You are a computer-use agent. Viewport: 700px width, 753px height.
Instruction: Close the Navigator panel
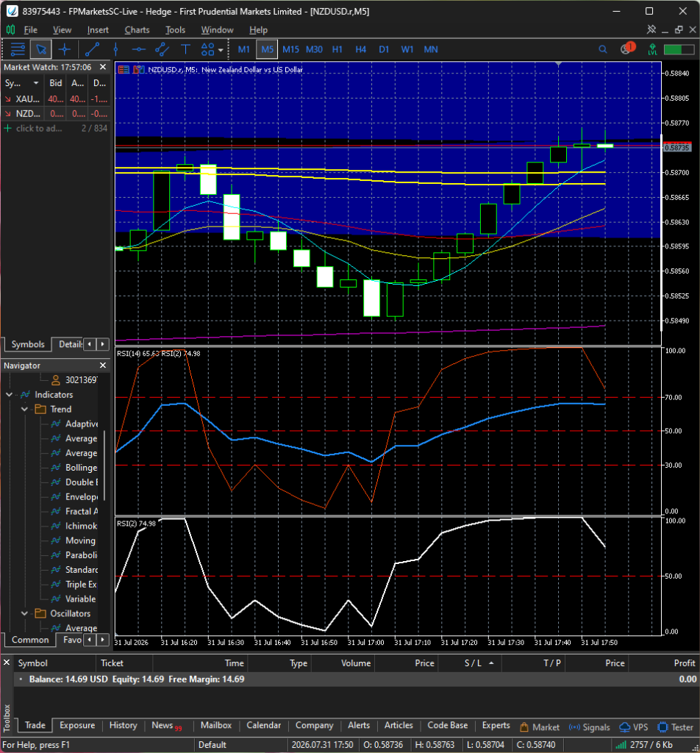[x=103, y=365]
